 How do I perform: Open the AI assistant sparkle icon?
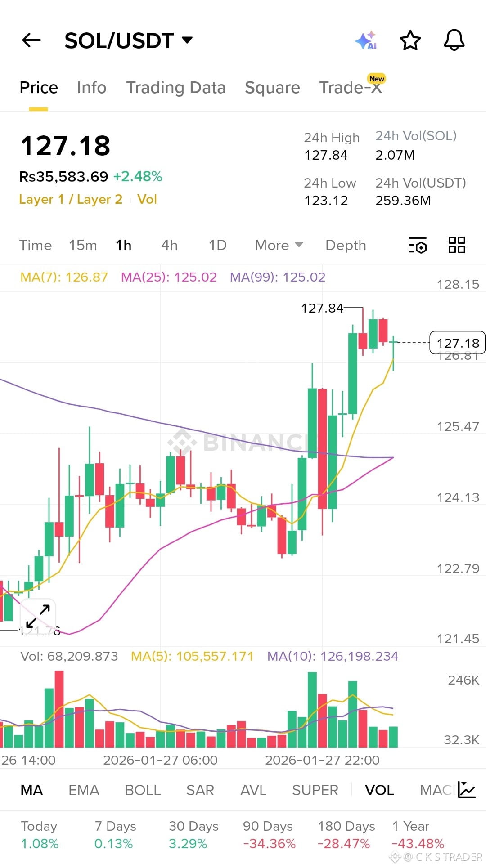click(366, 40)
